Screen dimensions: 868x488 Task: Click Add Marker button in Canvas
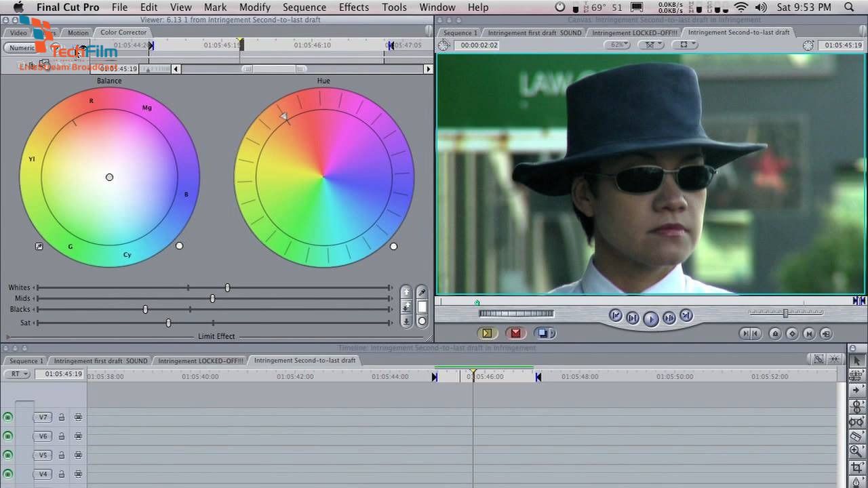(x=775, y=333)
